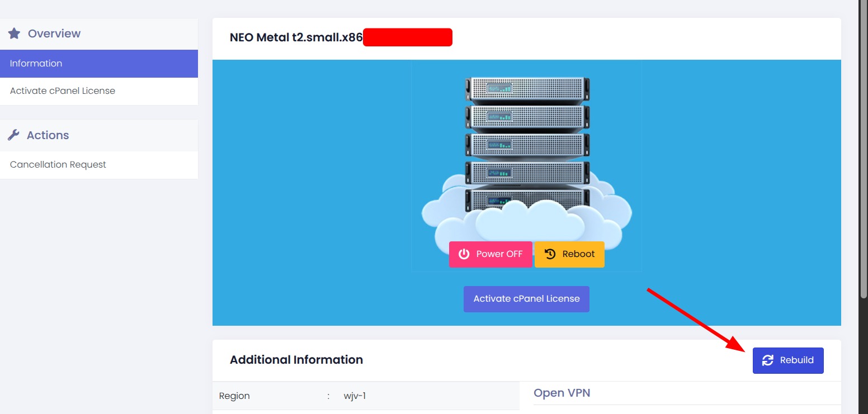868x414 pixels.
Task: Hit the blue Rebuild button
Action: 788,360
